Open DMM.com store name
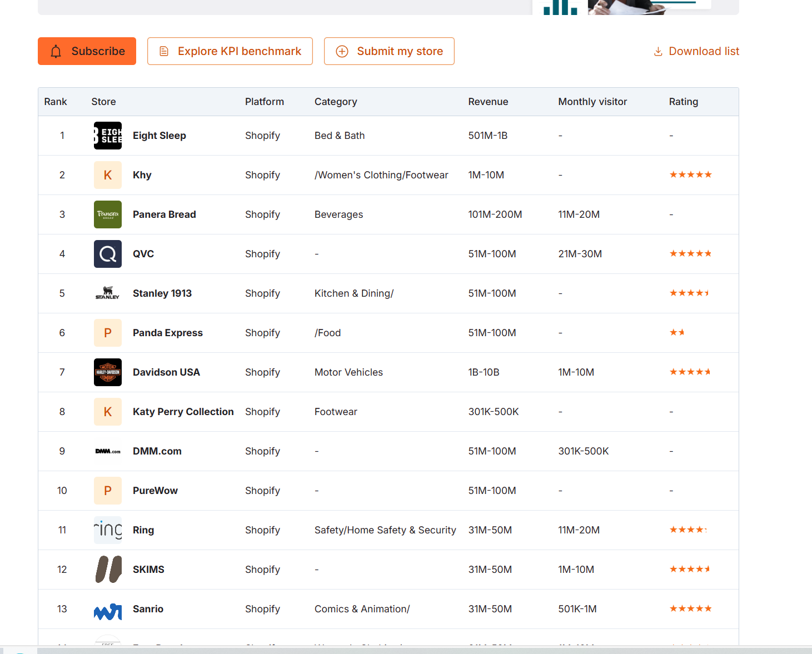The image size is (812, 654). coord(157,451)
